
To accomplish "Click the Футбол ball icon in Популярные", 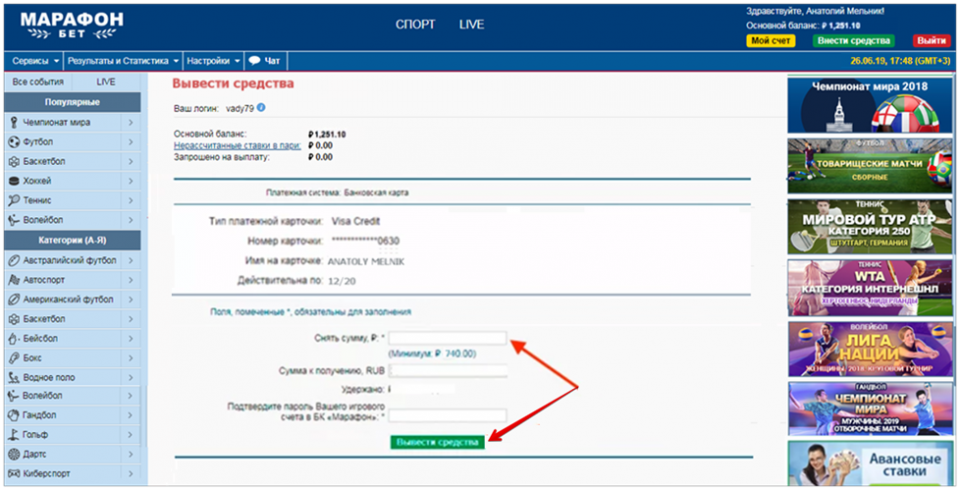I will coord(14,142).
